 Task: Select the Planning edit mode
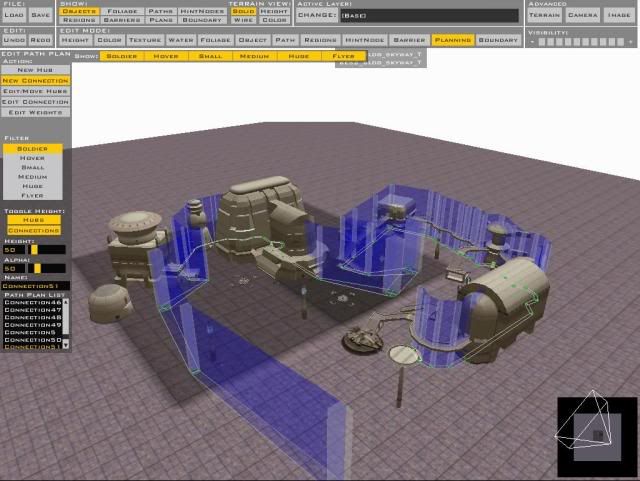[x=453, y=40]
